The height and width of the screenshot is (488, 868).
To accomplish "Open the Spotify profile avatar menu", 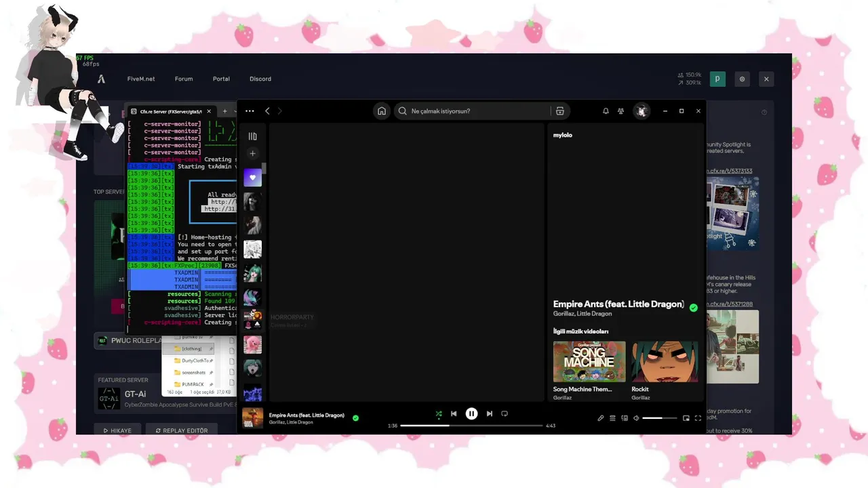I will (x=642, y=111).
